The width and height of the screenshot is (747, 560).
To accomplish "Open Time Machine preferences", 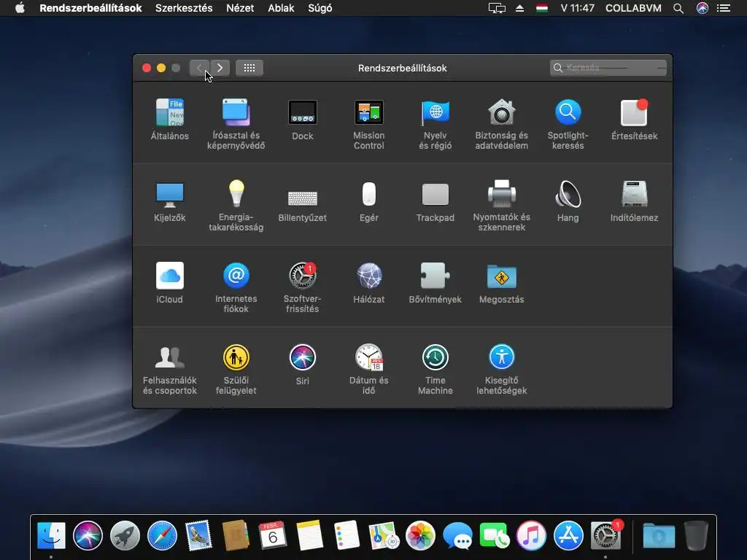I will (x=435, y=369).
